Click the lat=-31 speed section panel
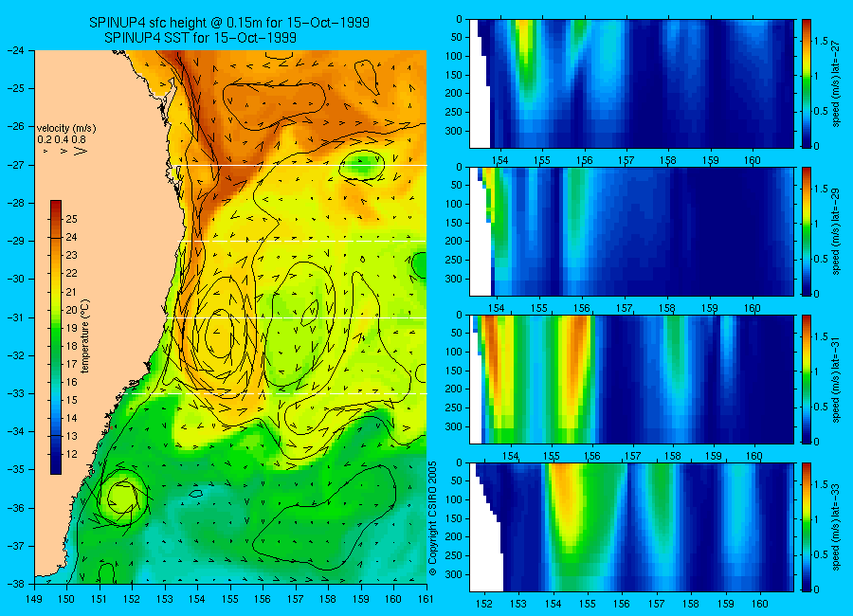Viewport: 853px width, 616px height. 631,379
